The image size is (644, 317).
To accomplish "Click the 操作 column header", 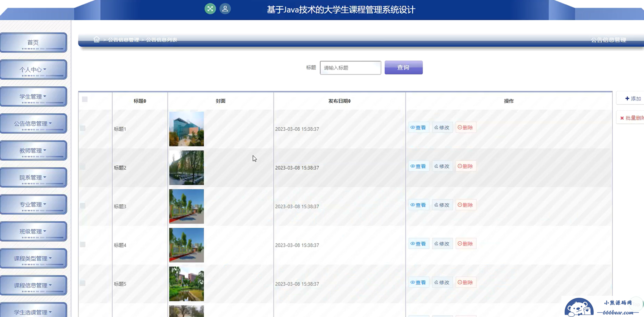I will [x=509, y=101].
